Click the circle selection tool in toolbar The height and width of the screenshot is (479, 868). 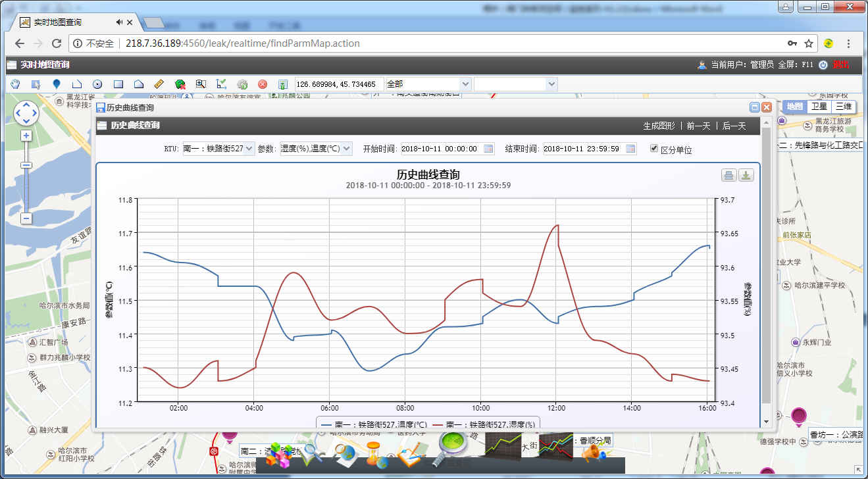pyautogui.click(x=97, y=84)
